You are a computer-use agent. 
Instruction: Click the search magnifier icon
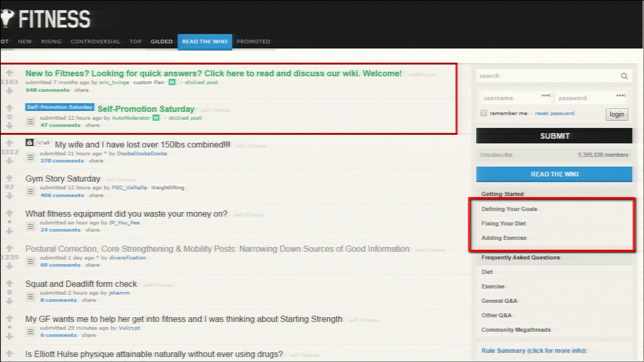[x=624, y=76]
